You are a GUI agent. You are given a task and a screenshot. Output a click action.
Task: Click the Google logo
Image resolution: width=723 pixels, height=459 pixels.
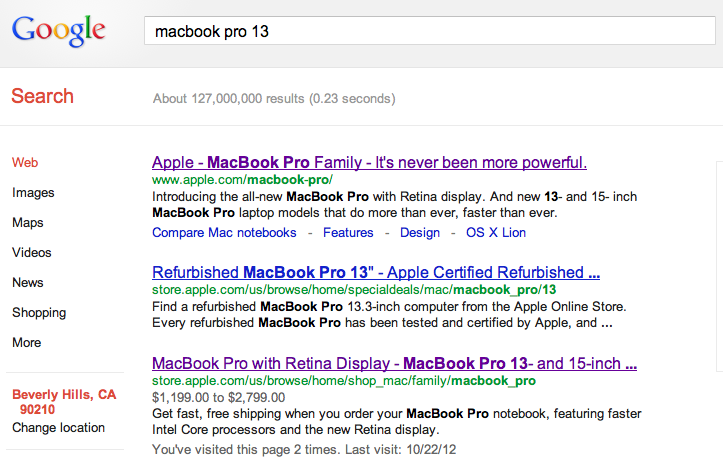(x=59, y=31)
